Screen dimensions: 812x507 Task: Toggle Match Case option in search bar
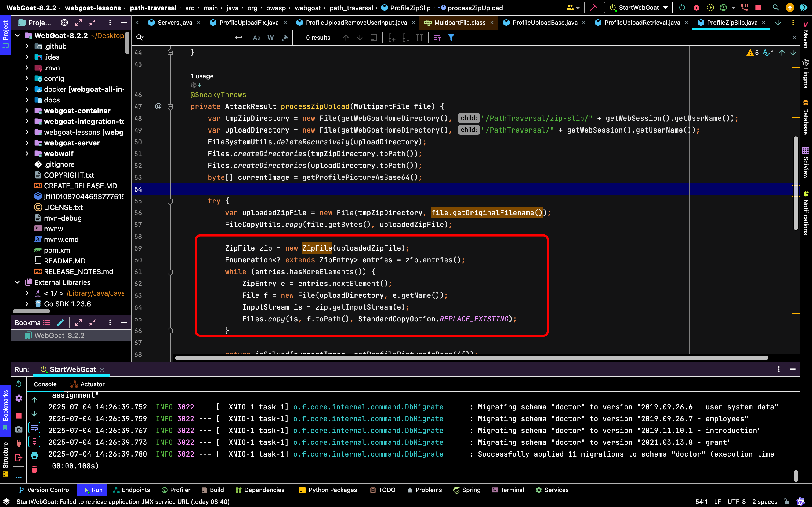(257, 38)
